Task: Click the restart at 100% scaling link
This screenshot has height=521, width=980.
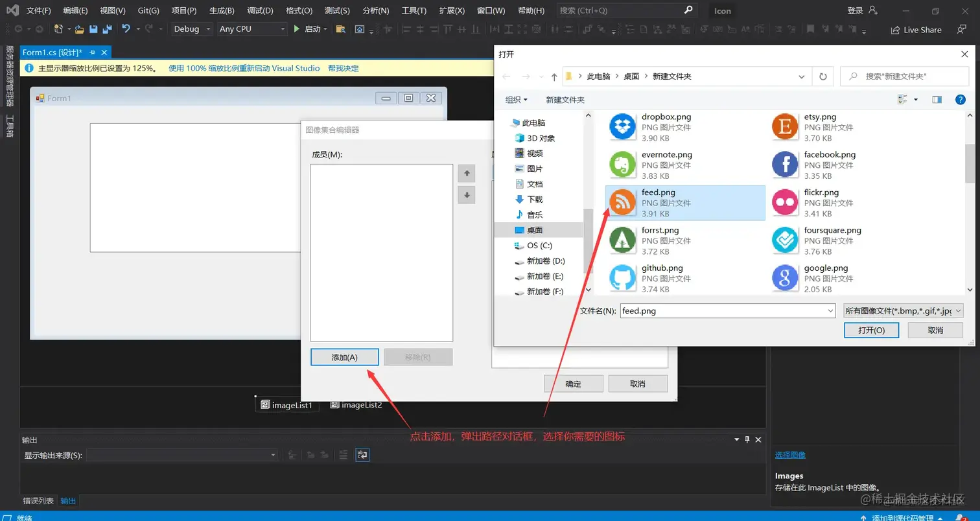Action: [244, 68]
